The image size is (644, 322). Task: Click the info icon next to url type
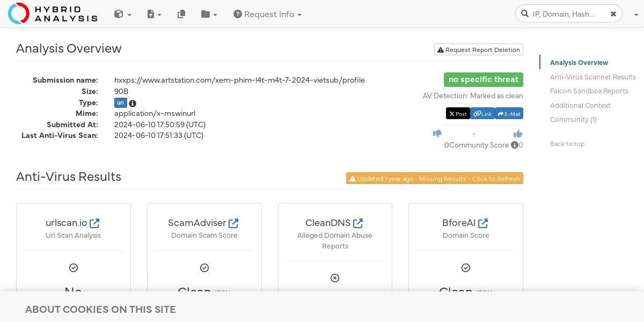pyautogui.click(x=133, y=103)
